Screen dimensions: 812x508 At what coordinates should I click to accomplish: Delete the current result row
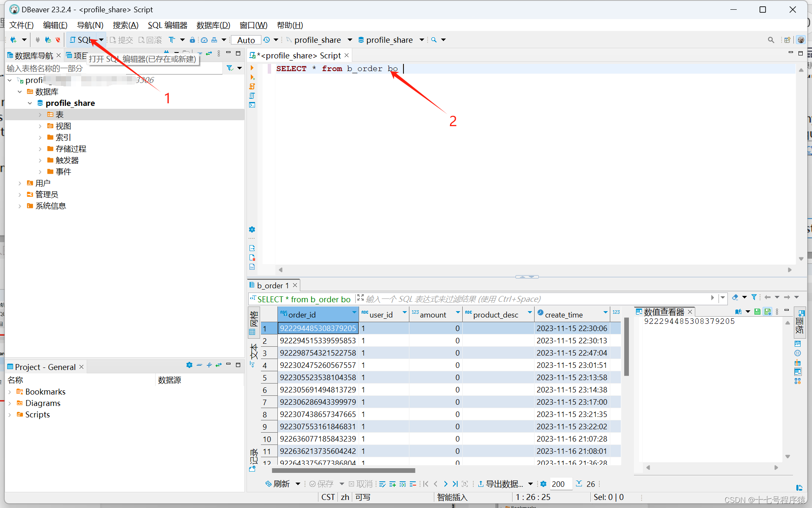[413, 483]
